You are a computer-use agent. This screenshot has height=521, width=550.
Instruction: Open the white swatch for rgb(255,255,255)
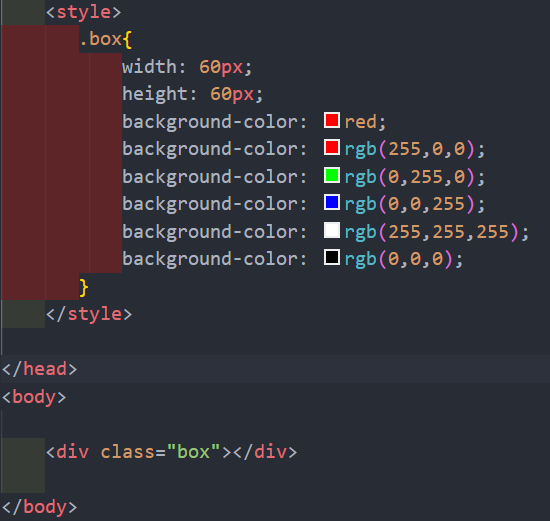pyautogui.click(x=331, y=230)
